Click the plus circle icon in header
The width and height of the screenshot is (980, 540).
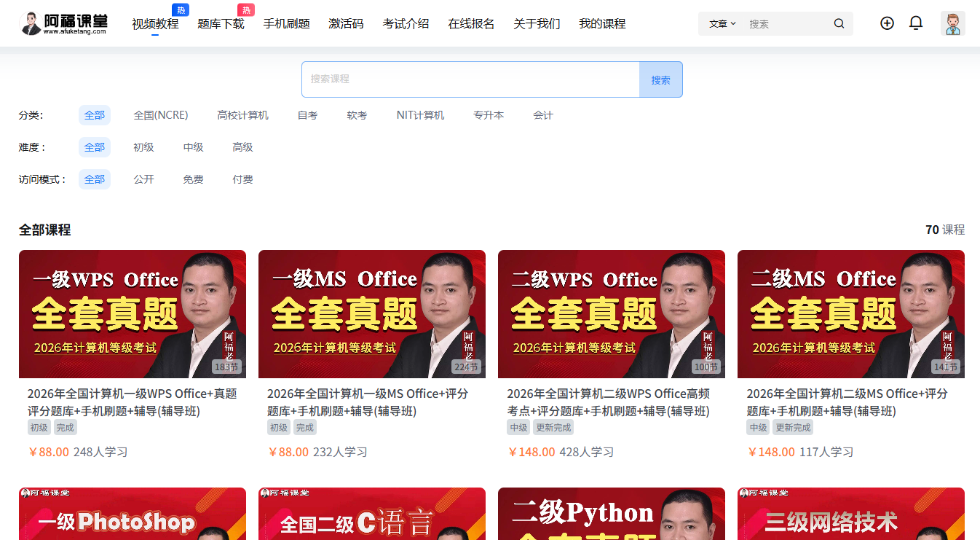coord(887,23)
